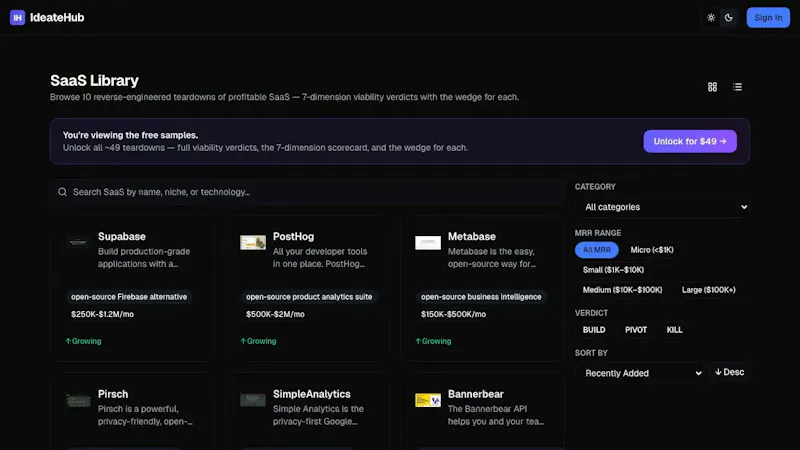Screen dimensions: 800x450
Task: Open the PostHog card title
Action: (293, 237)
